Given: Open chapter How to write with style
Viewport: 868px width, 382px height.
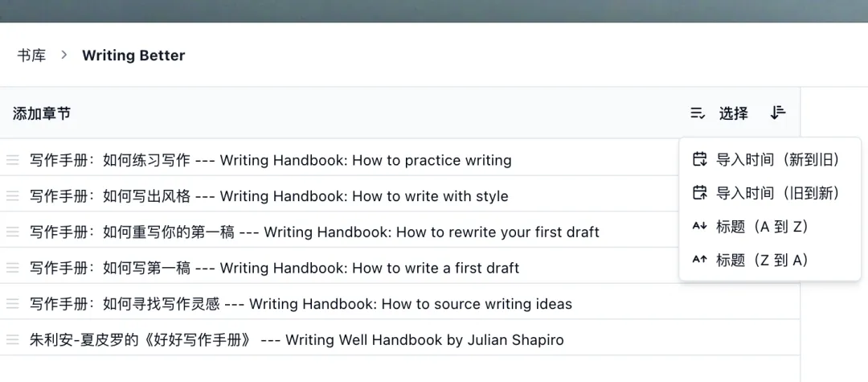Looking at the screenshot, I should click(x=268, y=196).
